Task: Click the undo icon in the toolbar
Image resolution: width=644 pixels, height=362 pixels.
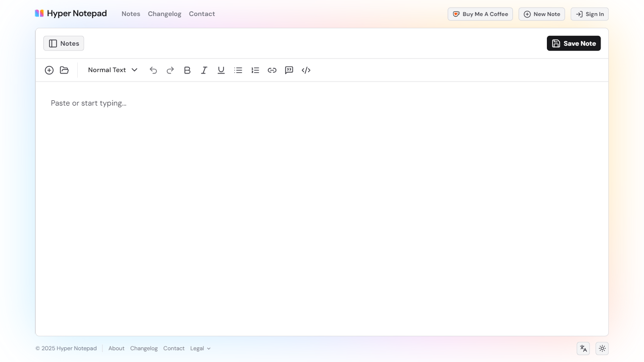Action: click(x=153, y=70)
